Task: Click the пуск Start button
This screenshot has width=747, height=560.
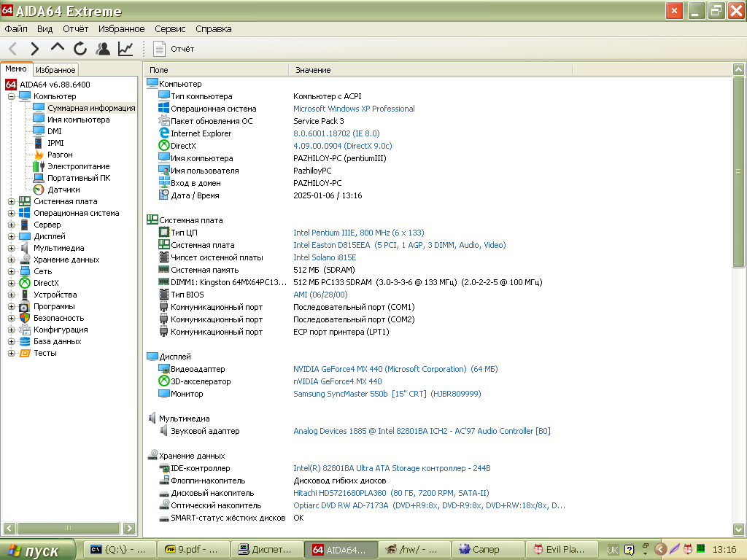Action: pyautogui.click(x=38, y=550)
